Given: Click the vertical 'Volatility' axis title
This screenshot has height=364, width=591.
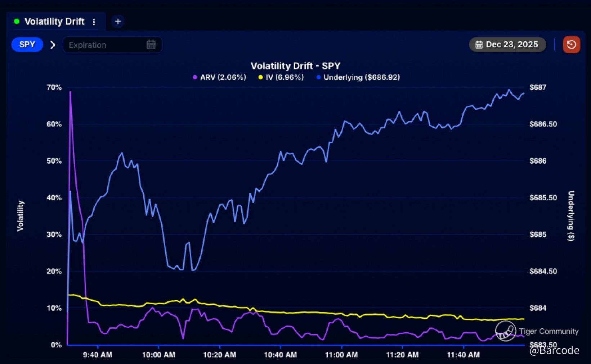Looking at the screenshot, I should [21, 216].
